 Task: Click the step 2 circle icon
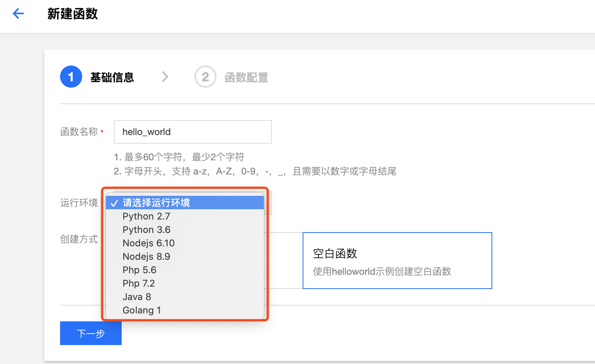(x=205, y=77)
